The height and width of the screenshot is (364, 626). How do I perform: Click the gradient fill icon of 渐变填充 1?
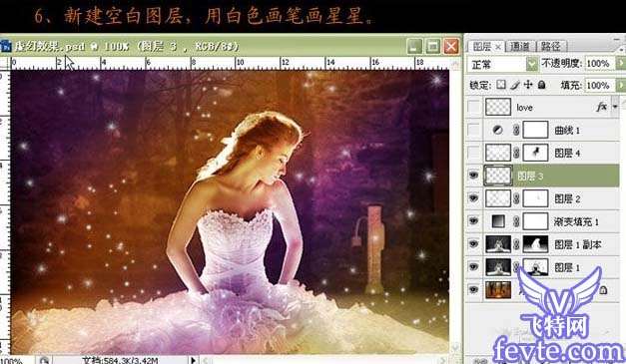click(x=498, y=221)
